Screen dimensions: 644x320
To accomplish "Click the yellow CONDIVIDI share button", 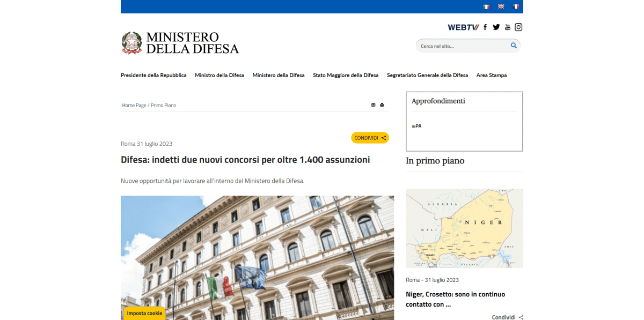I will (370, 138).
